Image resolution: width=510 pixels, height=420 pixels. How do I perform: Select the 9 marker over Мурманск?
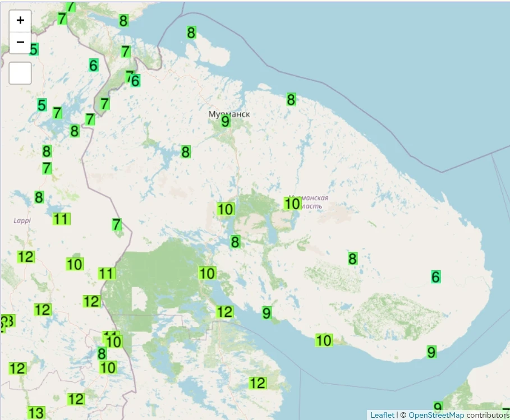click(x=225, y=122)
